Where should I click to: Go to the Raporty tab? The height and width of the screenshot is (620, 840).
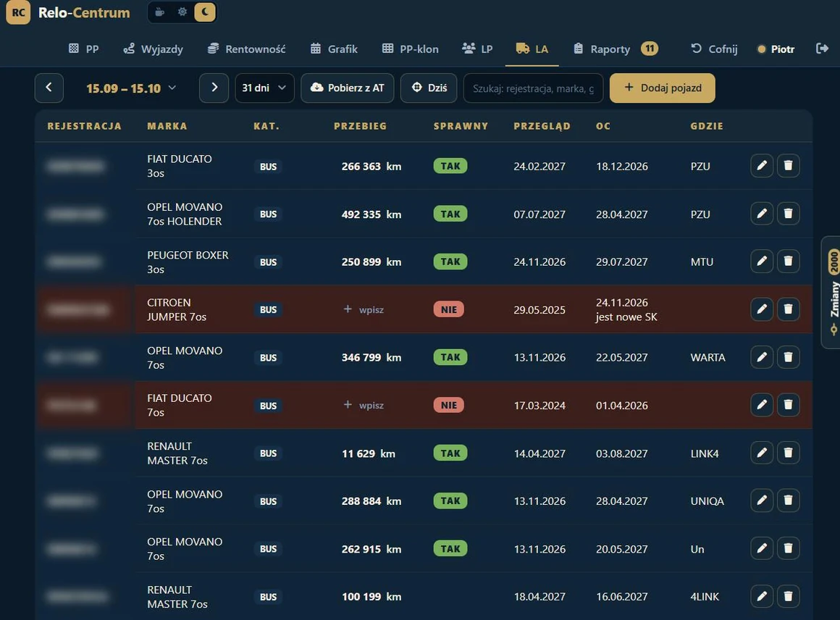pyautogui.click(x=616, y=49)
